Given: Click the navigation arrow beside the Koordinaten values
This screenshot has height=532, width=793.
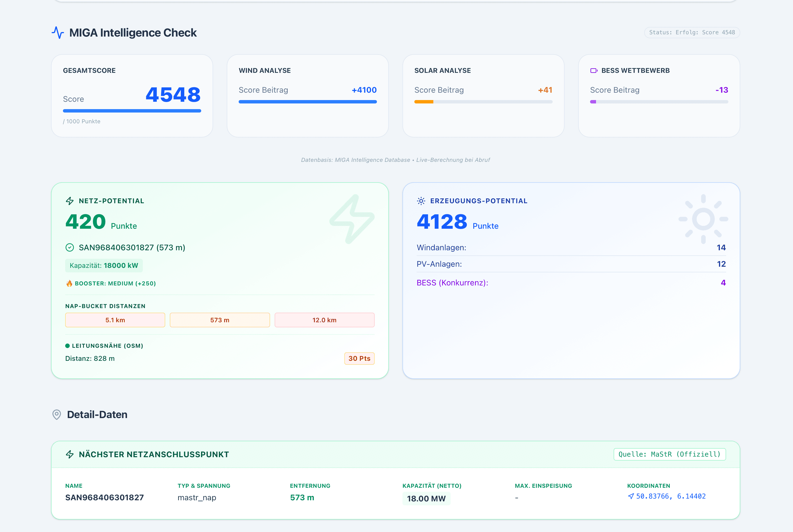Looking at the screenshot, I should click(x=631, y=496).
